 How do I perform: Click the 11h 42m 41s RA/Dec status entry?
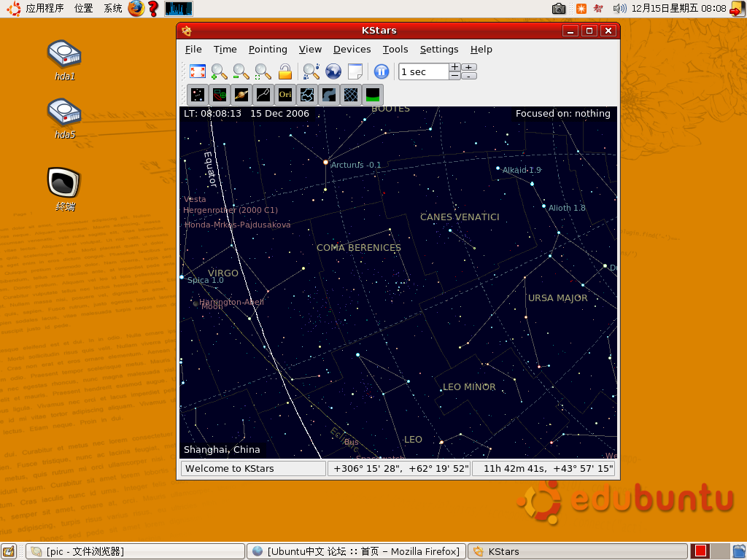[x=543, y=469]
